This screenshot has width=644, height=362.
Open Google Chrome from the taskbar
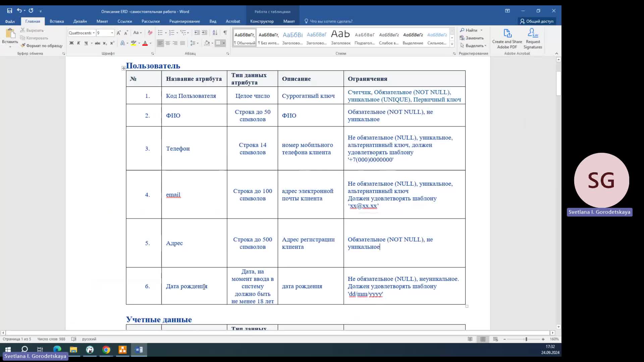click(x=106, y=350)
